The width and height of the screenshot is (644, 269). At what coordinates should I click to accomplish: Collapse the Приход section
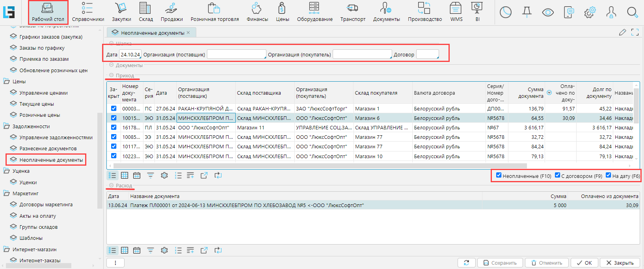tap(112, 75)
